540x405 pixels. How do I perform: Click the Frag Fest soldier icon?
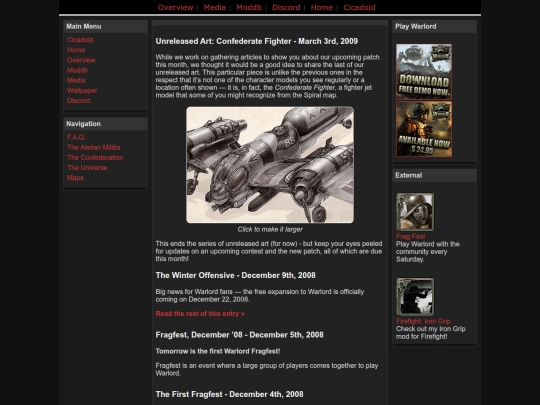point(415,211)
